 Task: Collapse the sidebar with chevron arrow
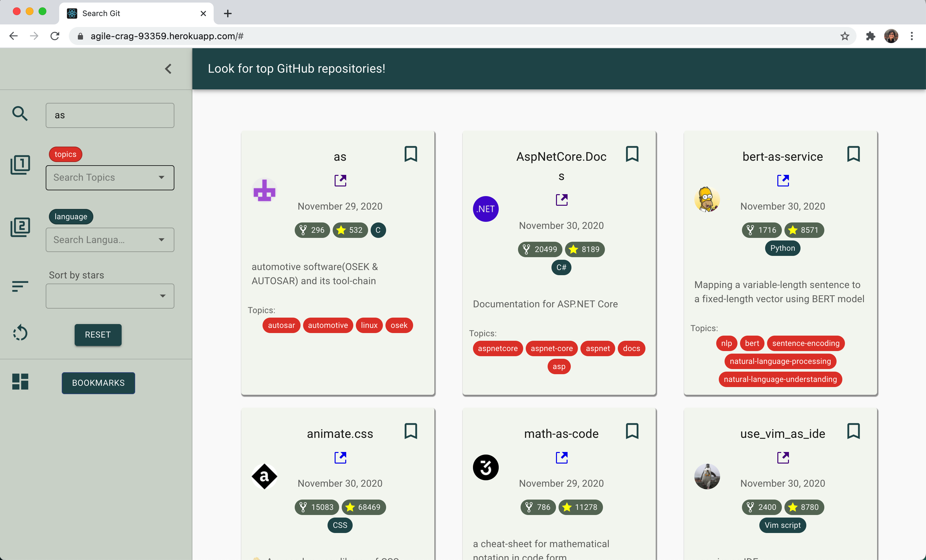168,69
